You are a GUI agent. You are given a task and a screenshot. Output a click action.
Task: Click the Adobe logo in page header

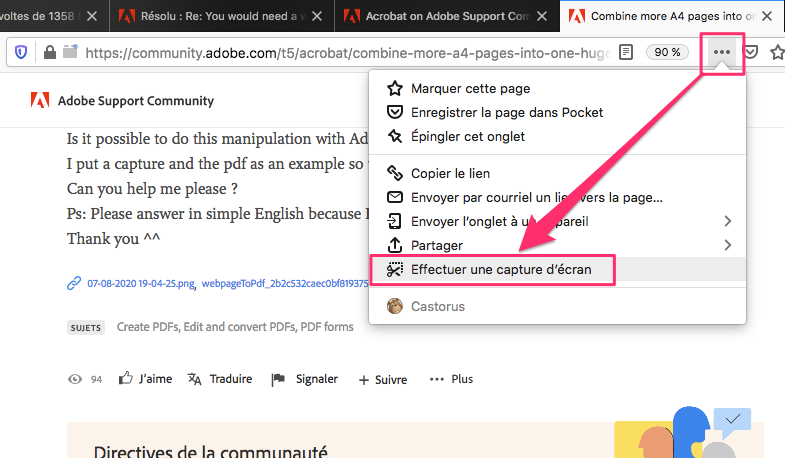tap(40, 100)
